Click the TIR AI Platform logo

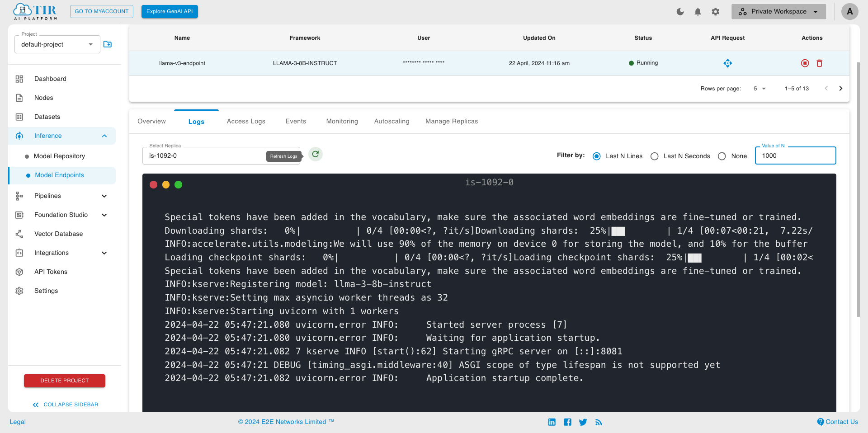[35, 12]
